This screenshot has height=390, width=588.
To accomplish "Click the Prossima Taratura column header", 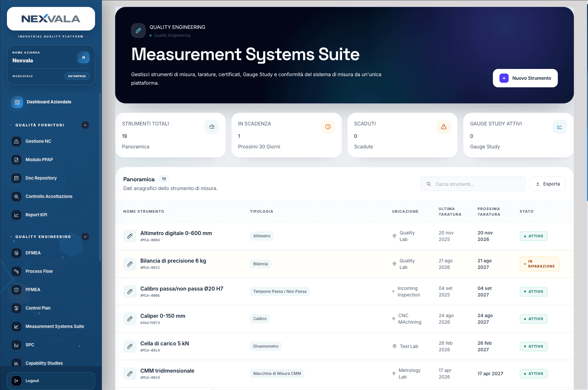I will (x=489, y=211).
